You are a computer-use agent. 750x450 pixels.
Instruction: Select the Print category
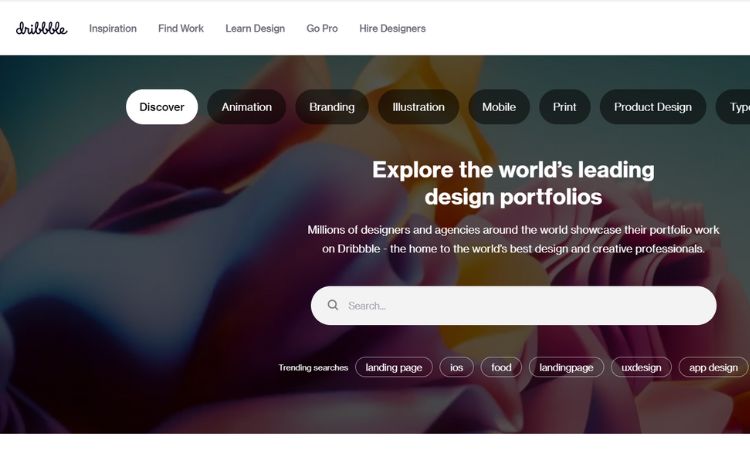coord(564,107)
